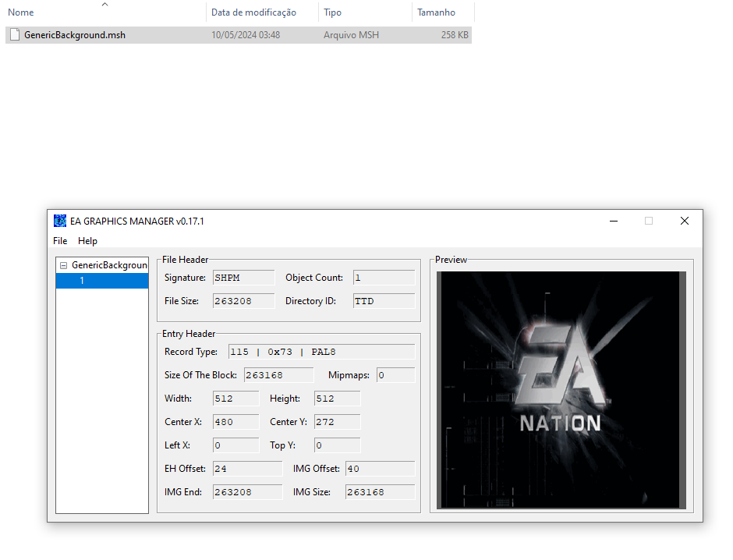Select entry 1 in the tree
733x560 pixels.
click(x=82, y=281)
